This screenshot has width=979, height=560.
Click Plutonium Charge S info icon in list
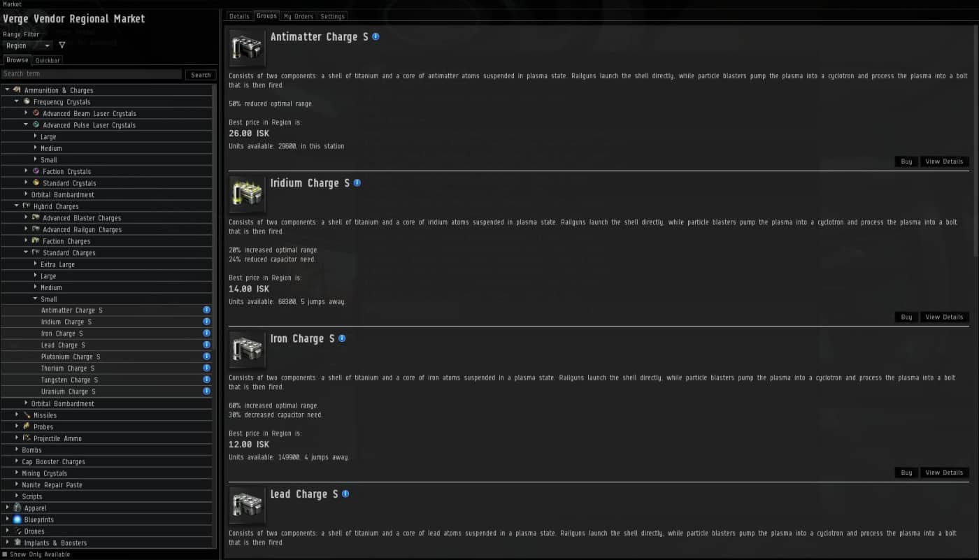pos(206,357)
